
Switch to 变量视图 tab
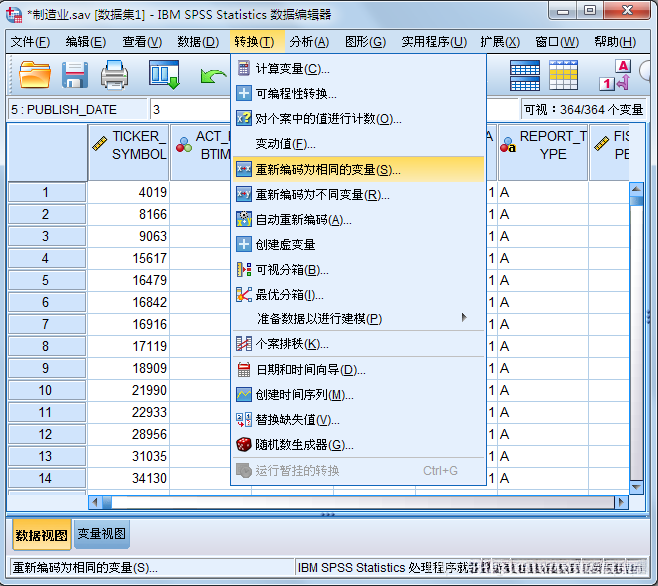click(102, 534)
